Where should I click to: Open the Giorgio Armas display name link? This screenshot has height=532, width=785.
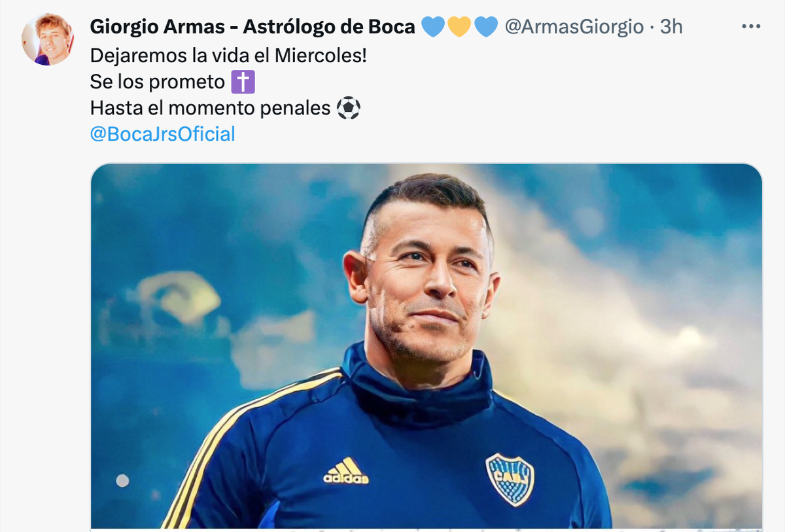pos(164,27)
